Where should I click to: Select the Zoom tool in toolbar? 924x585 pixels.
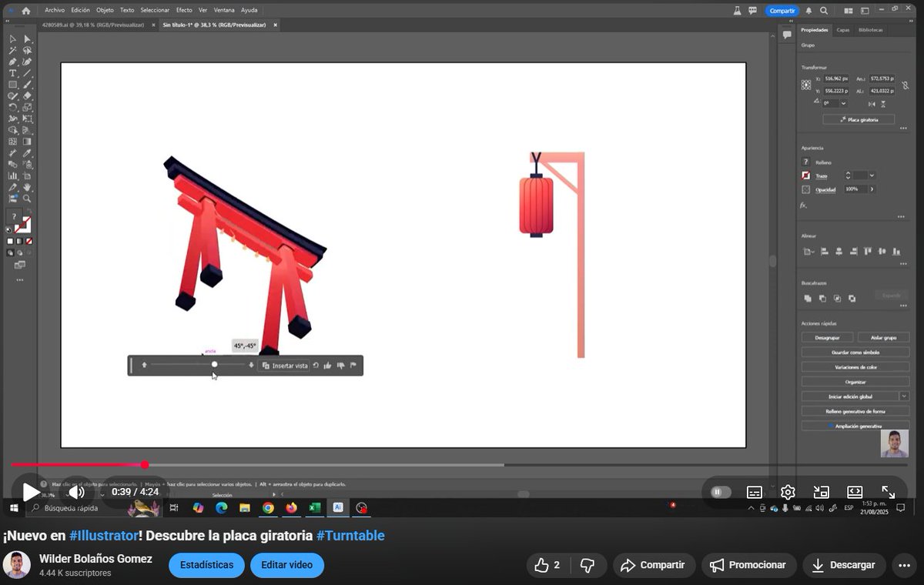(28, 199)
